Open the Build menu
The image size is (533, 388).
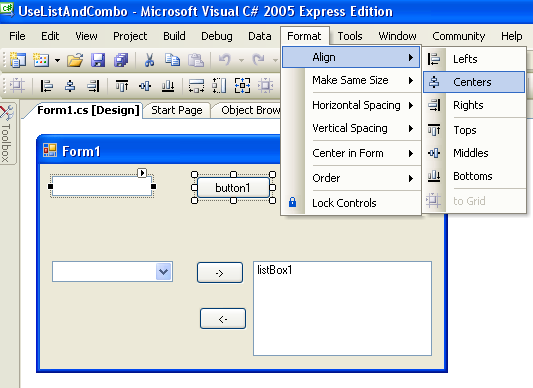tap(174, 36)
